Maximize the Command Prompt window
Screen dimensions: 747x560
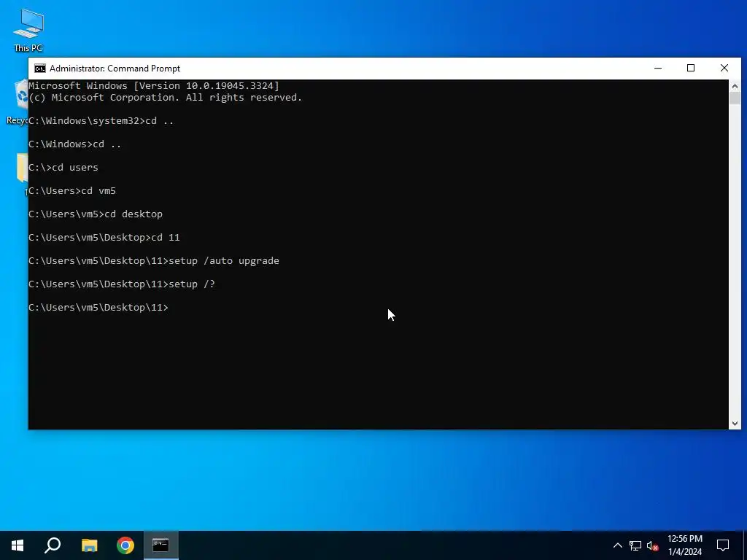691,68
